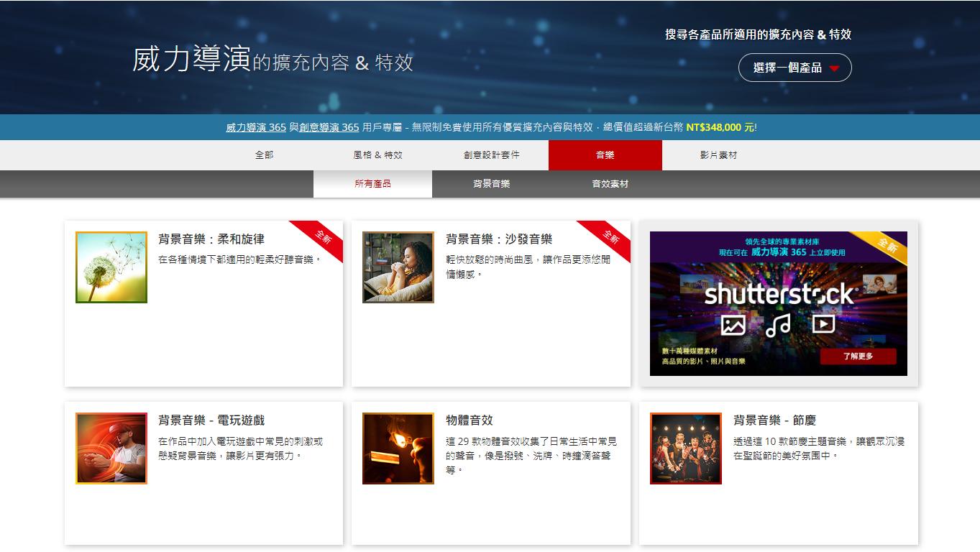Click banner text 數十萬種媒體素材

tap(690, 351)
